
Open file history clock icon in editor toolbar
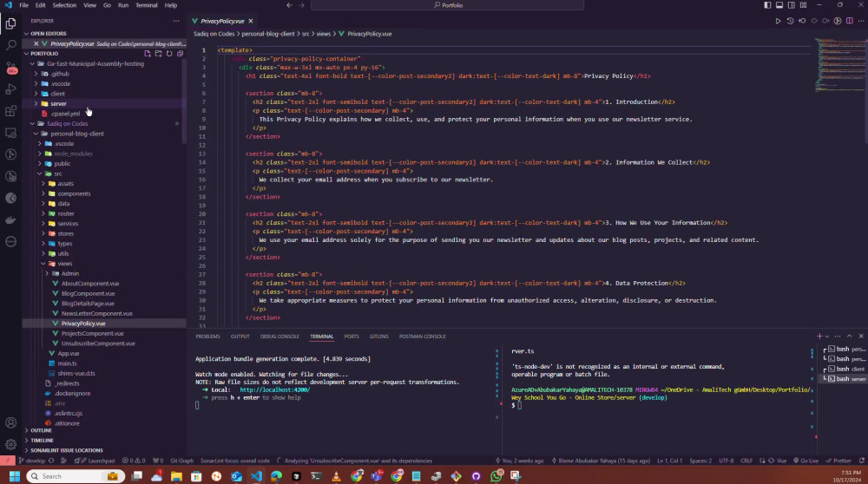tap(790, 21)
